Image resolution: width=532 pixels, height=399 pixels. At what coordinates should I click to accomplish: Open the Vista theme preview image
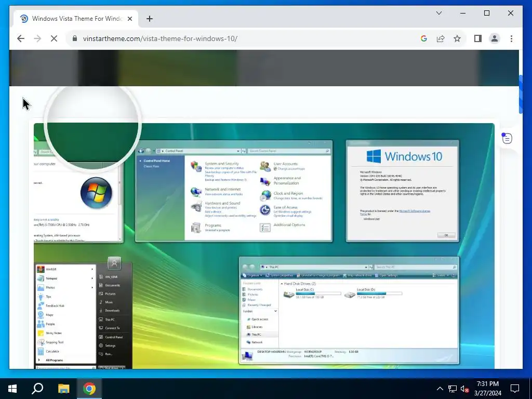[264, 246]
